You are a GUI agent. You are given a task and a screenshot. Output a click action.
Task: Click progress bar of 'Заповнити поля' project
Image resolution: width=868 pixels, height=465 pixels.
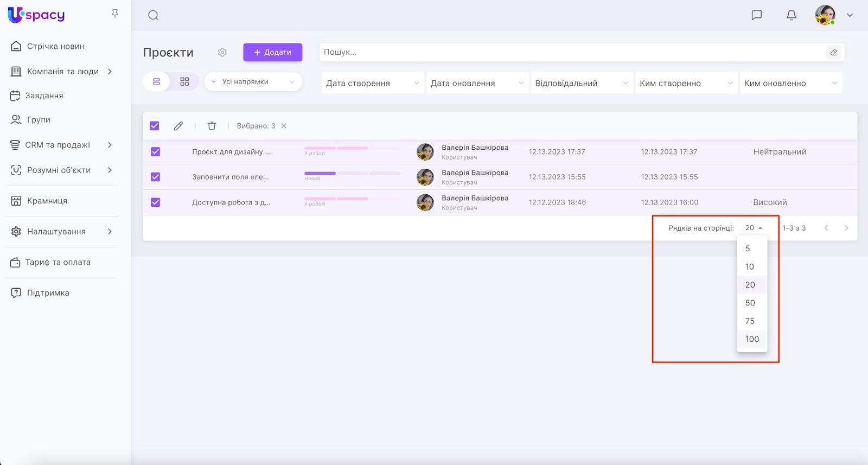coord(352,174)
